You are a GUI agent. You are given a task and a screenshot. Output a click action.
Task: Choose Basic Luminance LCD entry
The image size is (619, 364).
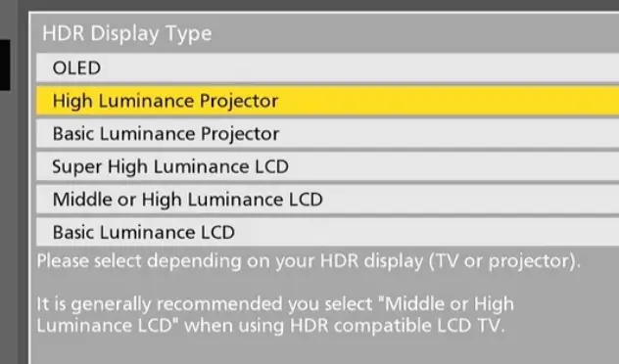328,232
